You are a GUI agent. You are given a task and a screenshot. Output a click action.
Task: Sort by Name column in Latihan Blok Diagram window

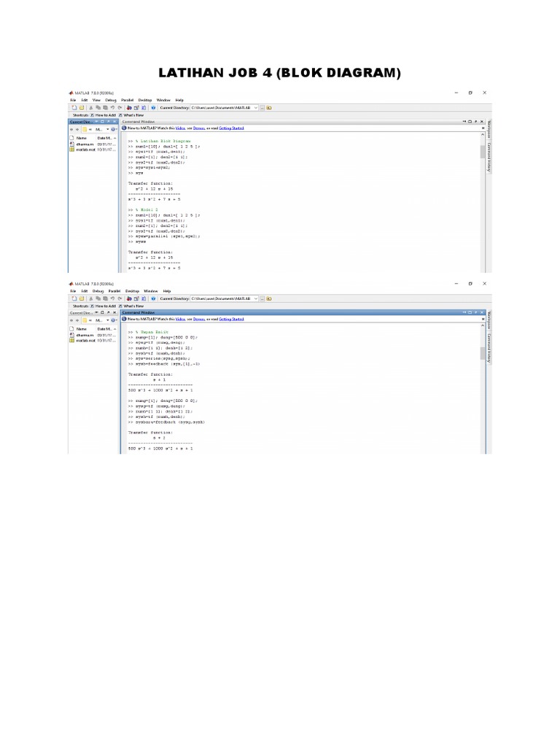(x=82, y=138)
